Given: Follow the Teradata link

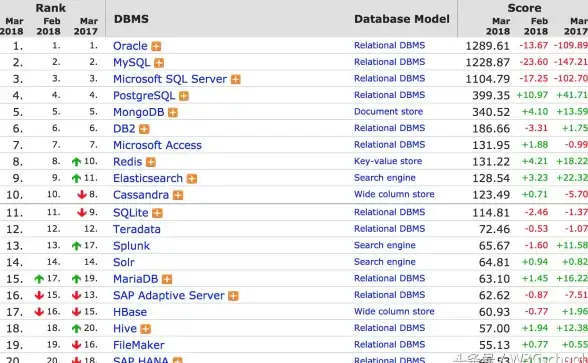Looking at the screenshot, I should [137, 229].
